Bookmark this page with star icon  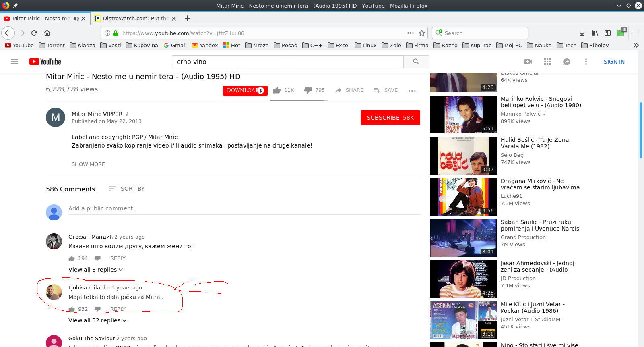click(x=422, y=33)
